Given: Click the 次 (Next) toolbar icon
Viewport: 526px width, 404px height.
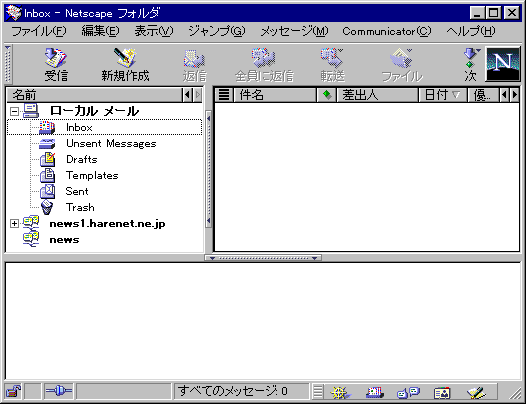Looking at the screenshot, I should (x=470, y=58).
